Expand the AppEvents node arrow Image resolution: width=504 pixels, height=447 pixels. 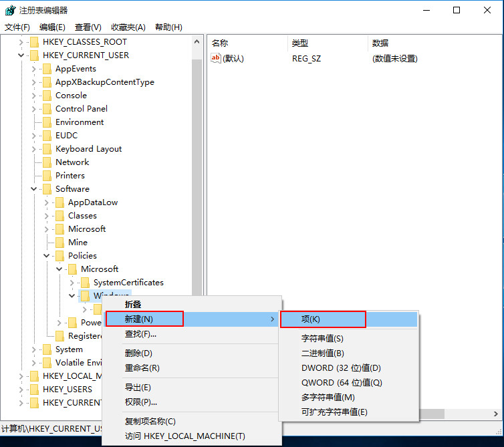pos(33,69)
